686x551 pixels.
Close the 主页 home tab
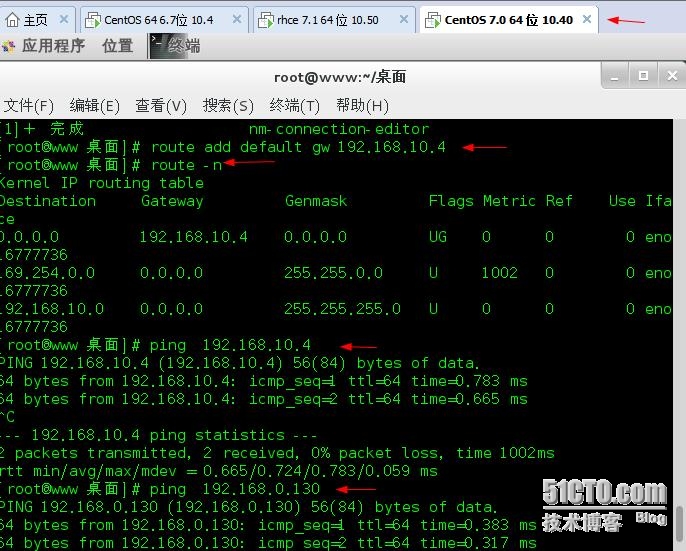coord(64,19)
